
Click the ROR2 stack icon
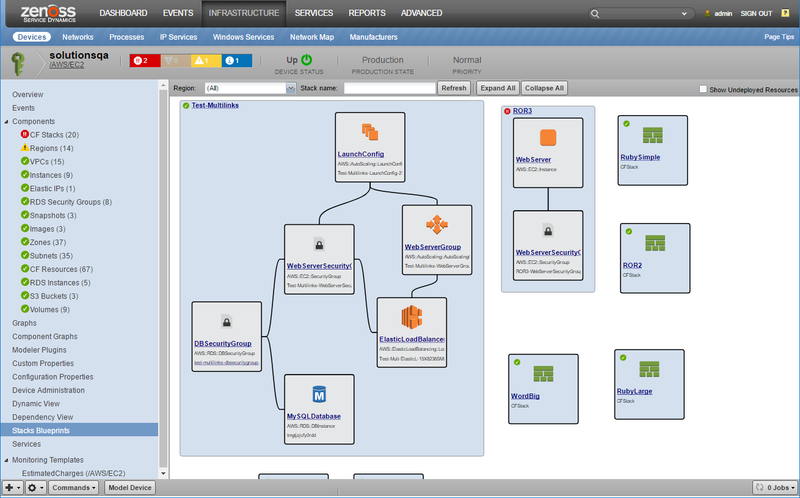click(x=655, y=243)
